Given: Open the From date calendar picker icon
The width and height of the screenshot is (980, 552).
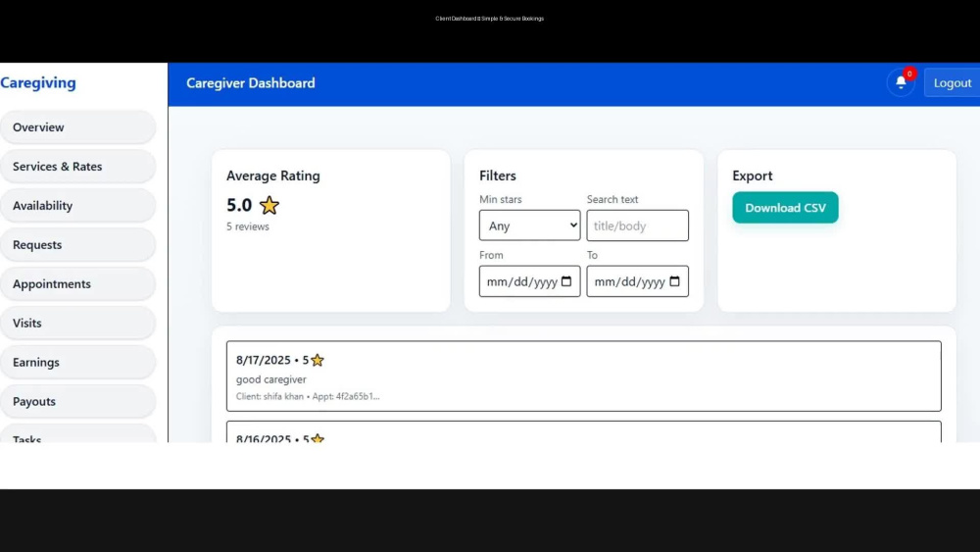Looking at the screenshot, I should pos(566,281).
